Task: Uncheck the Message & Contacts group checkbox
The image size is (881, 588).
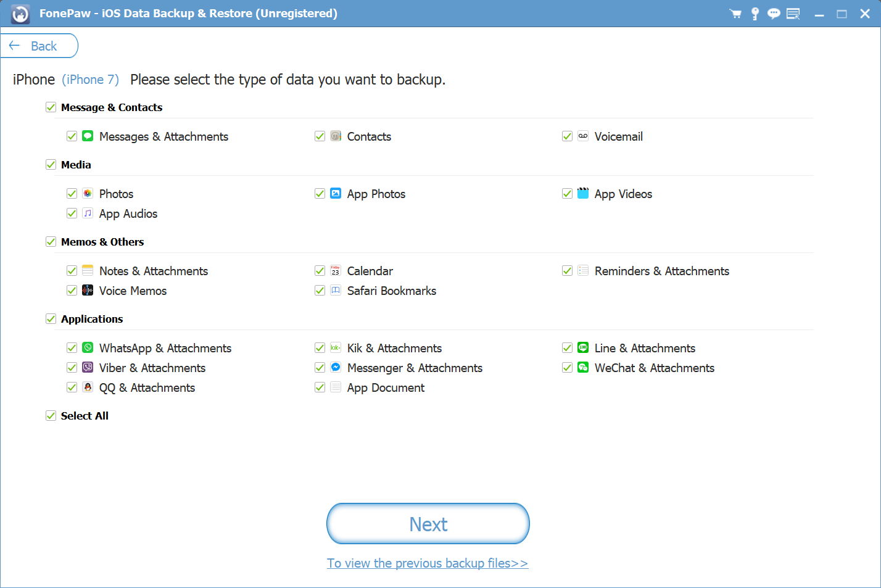Action: pyautogui.click(x=51, y=107)
